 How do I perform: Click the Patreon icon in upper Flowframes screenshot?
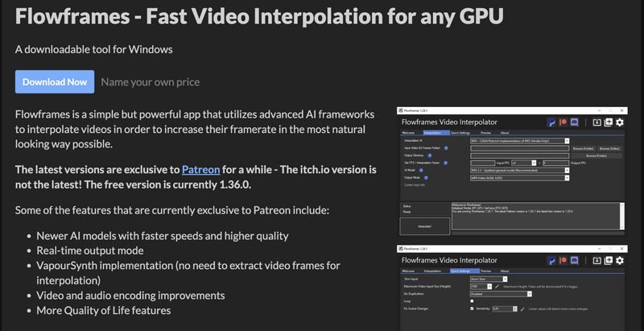tap(563, 122)
